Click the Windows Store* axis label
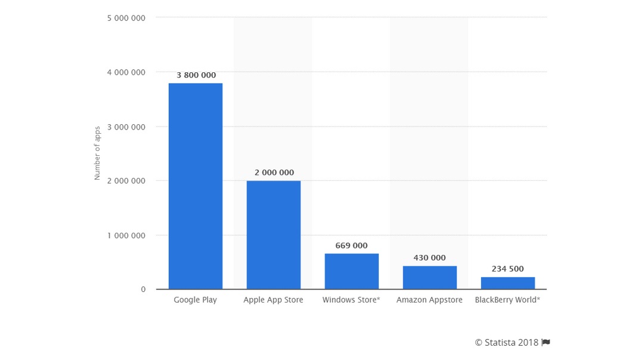The image size is (644, 354). [351, 300]
